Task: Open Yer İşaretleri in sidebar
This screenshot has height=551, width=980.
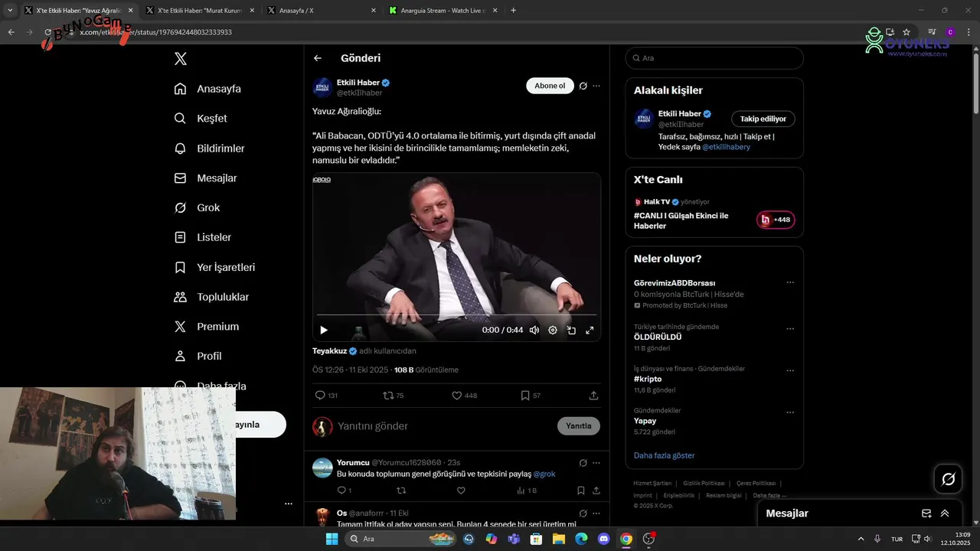Action: (214, 267)
